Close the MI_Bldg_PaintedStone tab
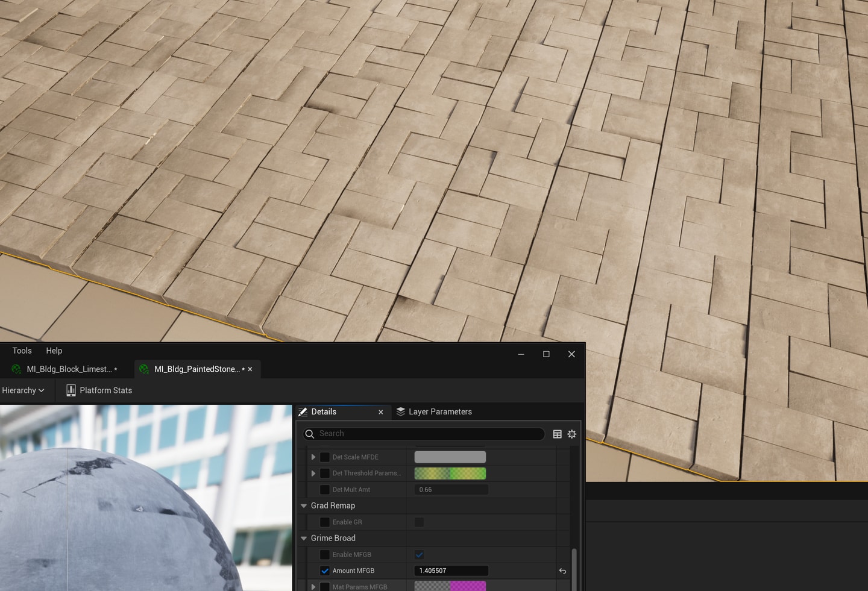 pos(250,369)
